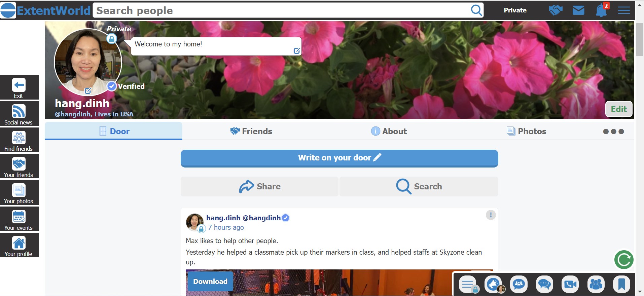This screenshot has height=296, width=644.
Task: Switch to the About tab
Action: click(x=389, y=131)
